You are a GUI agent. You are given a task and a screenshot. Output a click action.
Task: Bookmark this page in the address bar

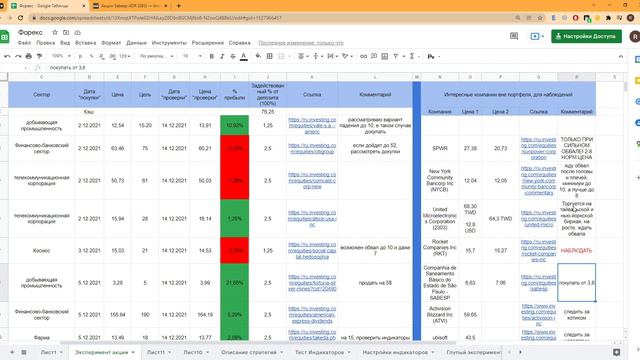540,18
